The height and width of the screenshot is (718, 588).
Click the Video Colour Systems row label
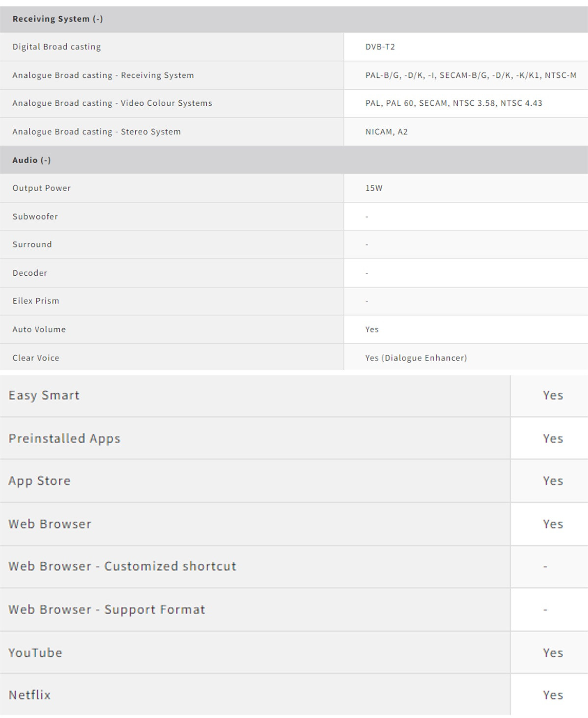tap(112, 103)
